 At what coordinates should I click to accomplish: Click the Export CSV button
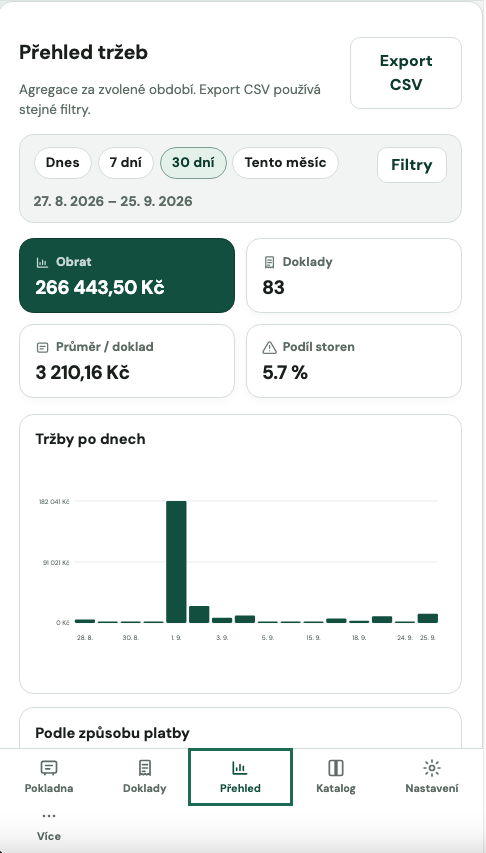[406, 73]
